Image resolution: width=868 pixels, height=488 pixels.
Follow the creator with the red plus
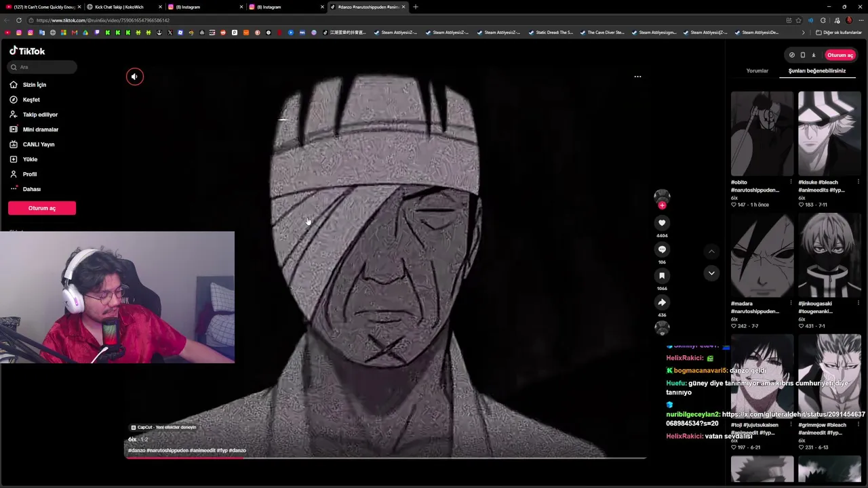[x=662, y=205]
